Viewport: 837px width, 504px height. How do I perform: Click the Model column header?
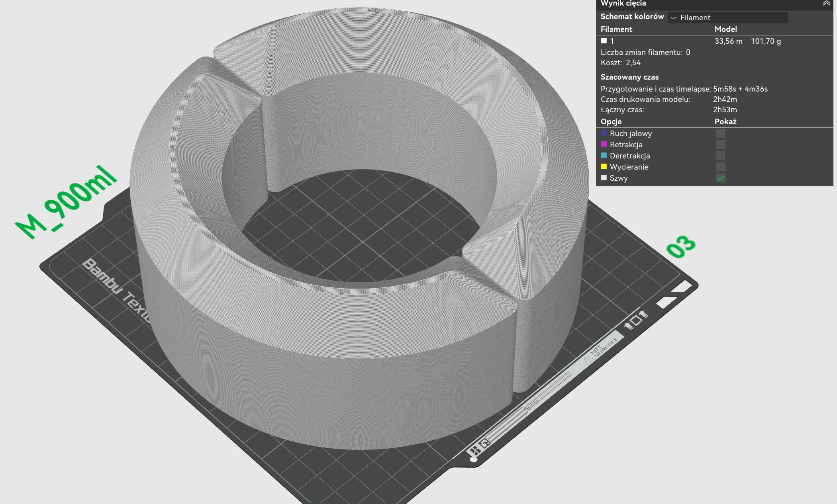[725, 29]
